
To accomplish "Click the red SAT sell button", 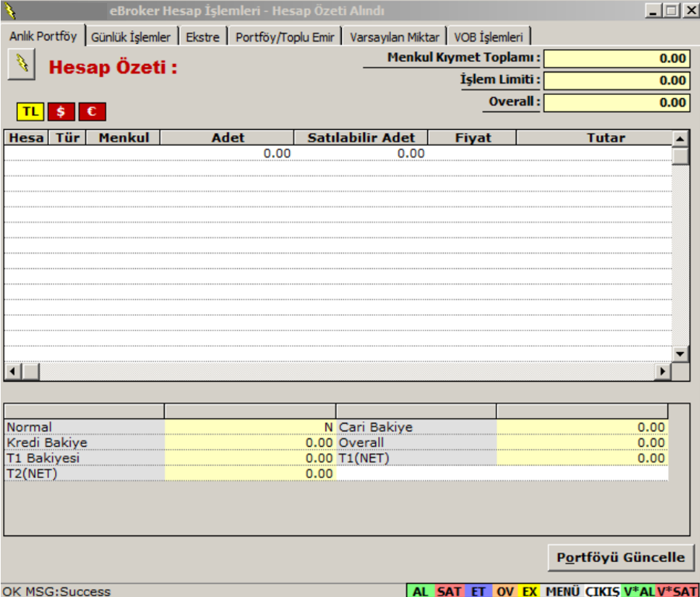I will [449, 591].
